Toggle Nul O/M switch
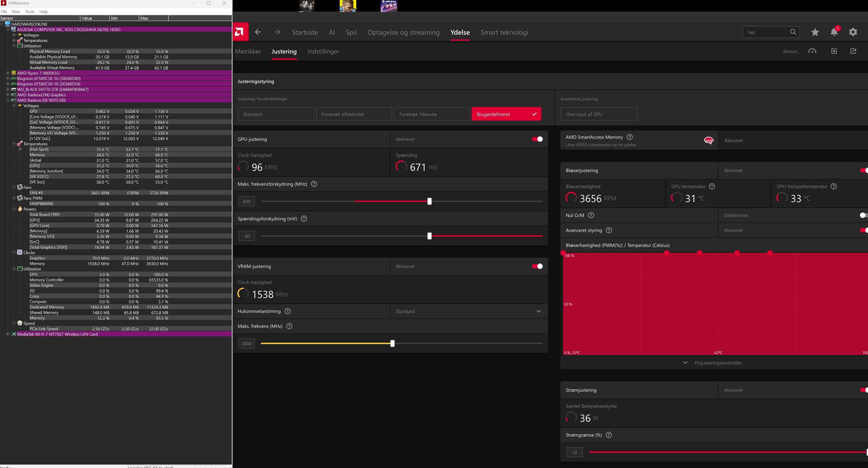This screenshot has width=868, height=468. [x=864, y=215]
